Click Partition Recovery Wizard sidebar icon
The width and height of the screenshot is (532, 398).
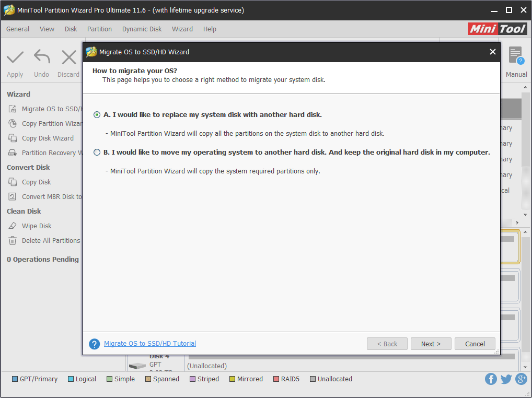click(x=12, y=153)
